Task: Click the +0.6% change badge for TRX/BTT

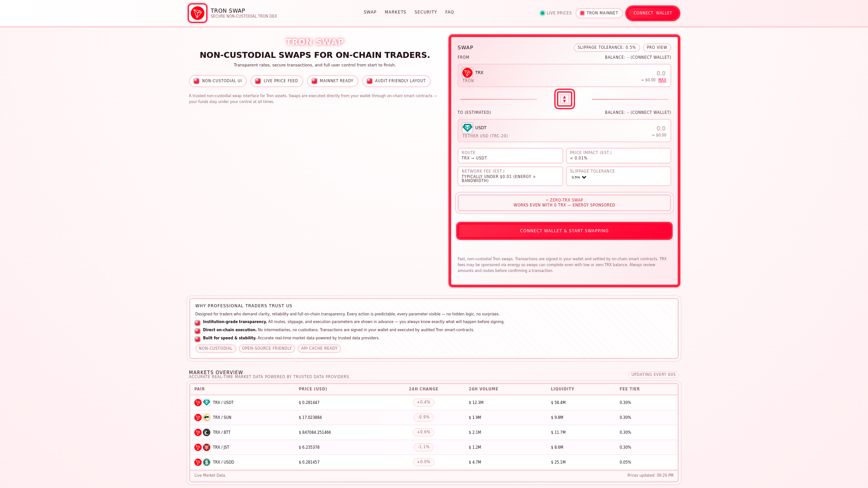Action: [x=424, y=432]
